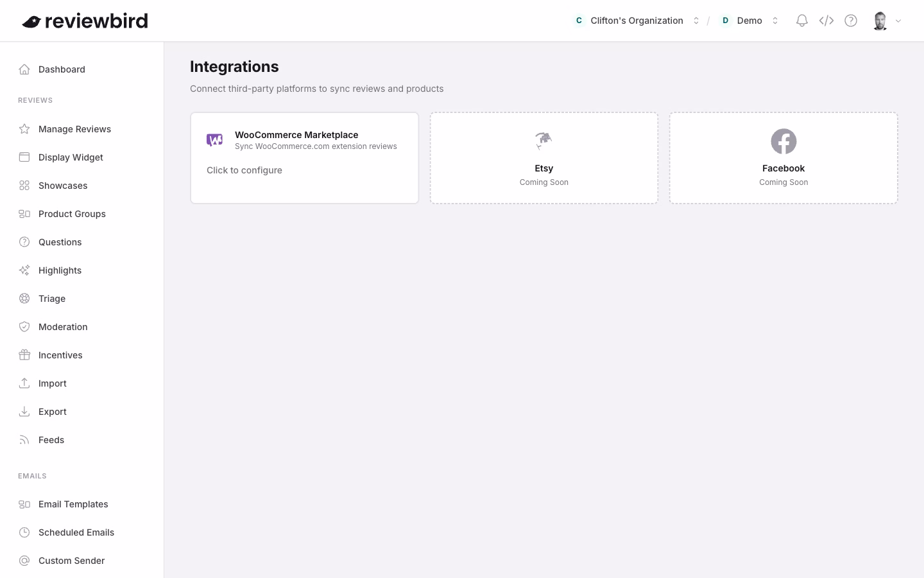Click the Export download icon
This screenshot has height=578, width=924.
(24, 412)
